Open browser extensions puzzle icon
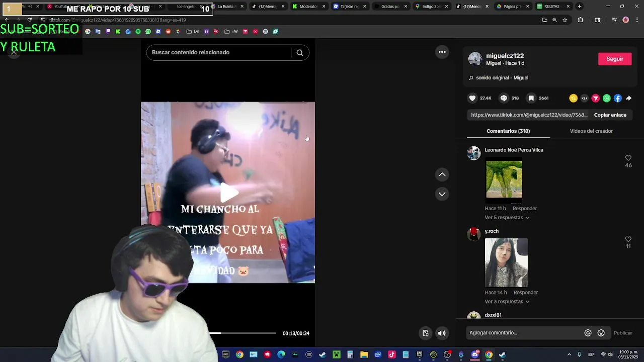Image resolution: width=644 pixels, height=362 pixels. (580, 20)
